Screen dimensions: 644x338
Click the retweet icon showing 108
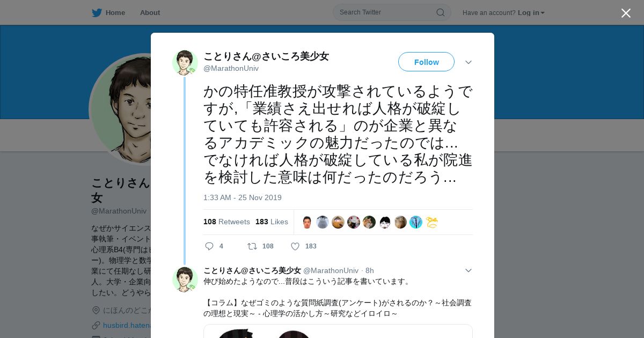[252, 246]
